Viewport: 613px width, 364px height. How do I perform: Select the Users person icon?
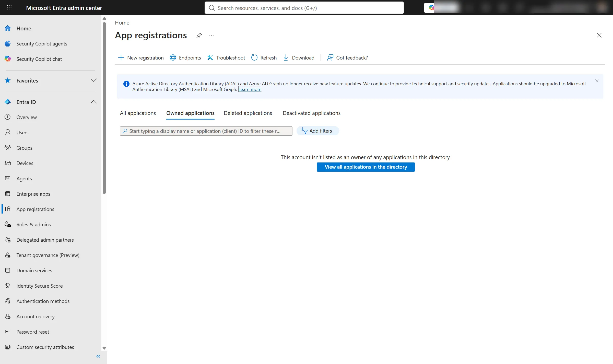pyautogui.click(x=8, y=132)
